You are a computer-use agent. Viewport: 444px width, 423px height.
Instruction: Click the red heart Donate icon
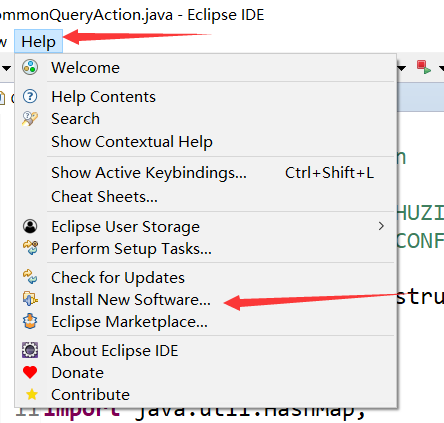coord(30,372)
